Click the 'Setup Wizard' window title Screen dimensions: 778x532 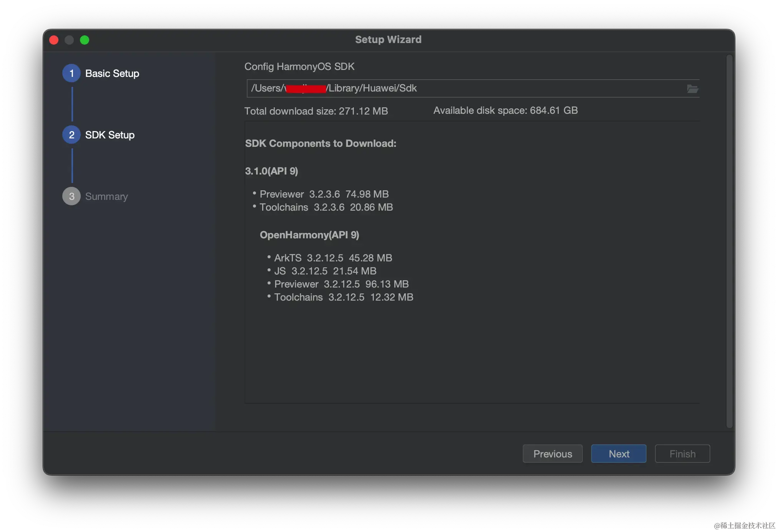pyautogui.click(x=388, y=40)
